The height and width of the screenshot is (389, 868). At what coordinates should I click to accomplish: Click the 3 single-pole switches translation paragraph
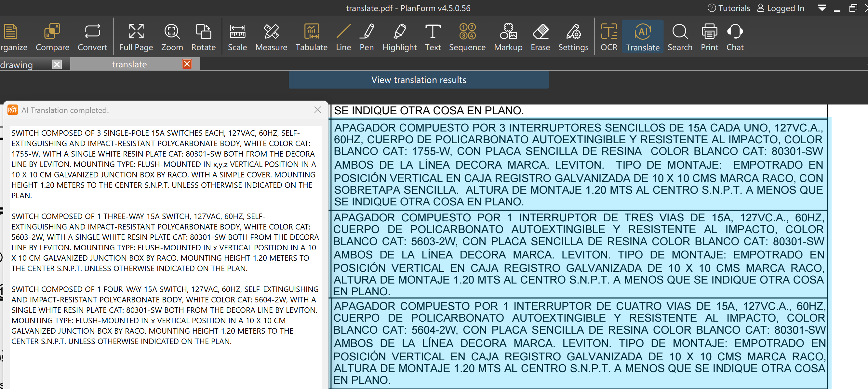pos(165,164)
